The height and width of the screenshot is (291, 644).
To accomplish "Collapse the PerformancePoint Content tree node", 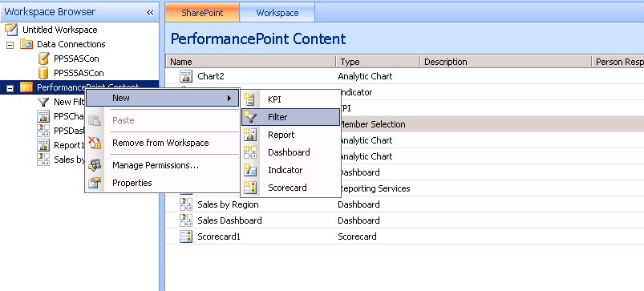I will tap(10, 88).
